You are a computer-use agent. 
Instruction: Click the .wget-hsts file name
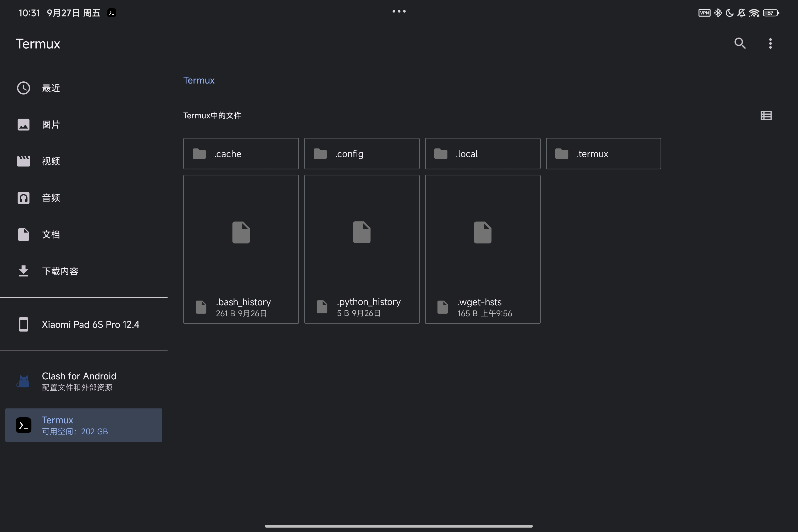479,302
